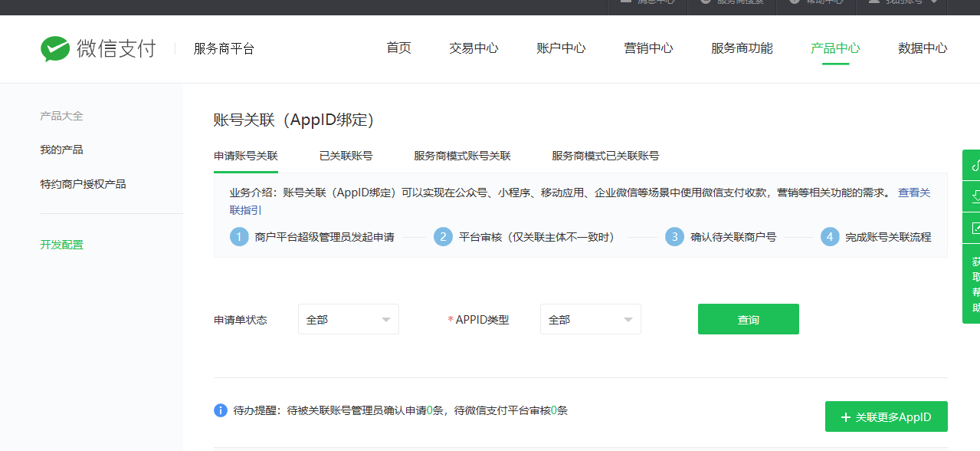Switch to 数据中心
Image resolution: width=980 pixels, height=451 pixels.
tap(923, 48)
